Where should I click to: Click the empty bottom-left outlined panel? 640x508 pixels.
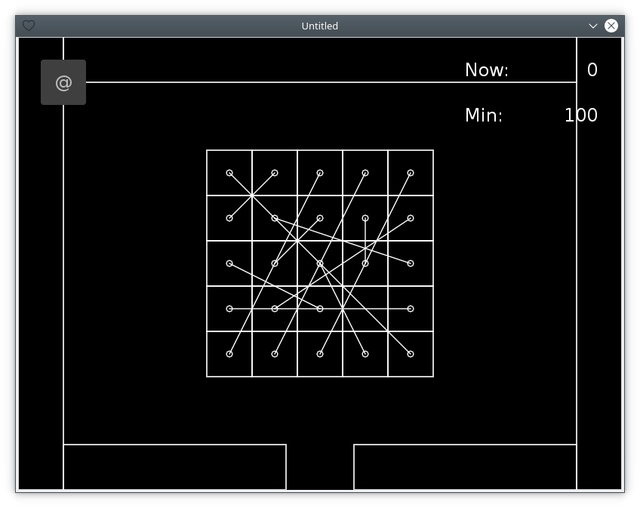pyautogui.click(x=175, y=467)
